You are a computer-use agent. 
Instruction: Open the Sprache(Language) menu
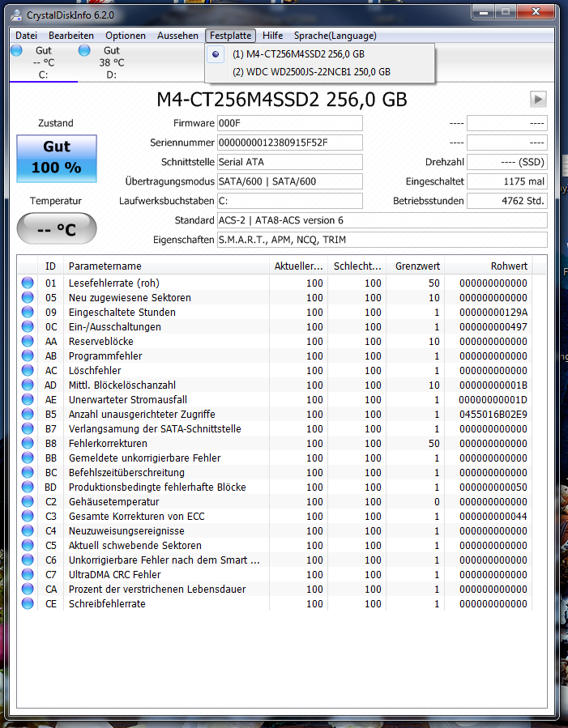tap(335, 36)
